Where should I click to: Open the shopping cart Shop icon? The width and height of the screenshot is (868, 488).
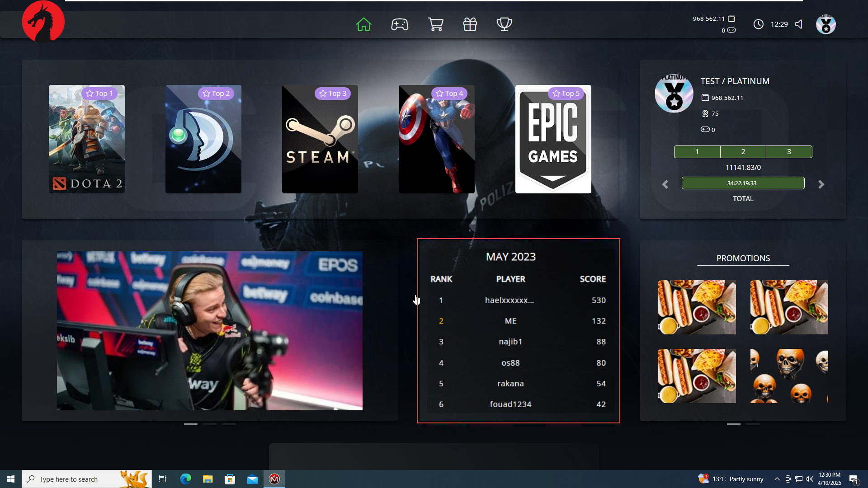pos(435,24)
